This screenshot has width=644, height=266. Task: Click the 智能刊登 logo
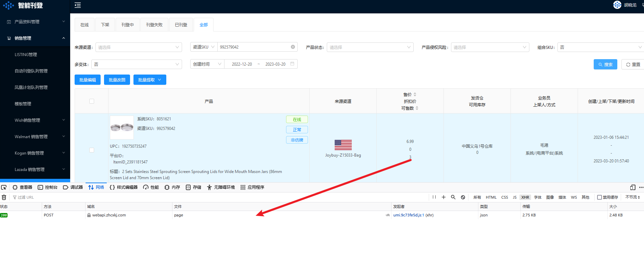click(x=23, y=5)
